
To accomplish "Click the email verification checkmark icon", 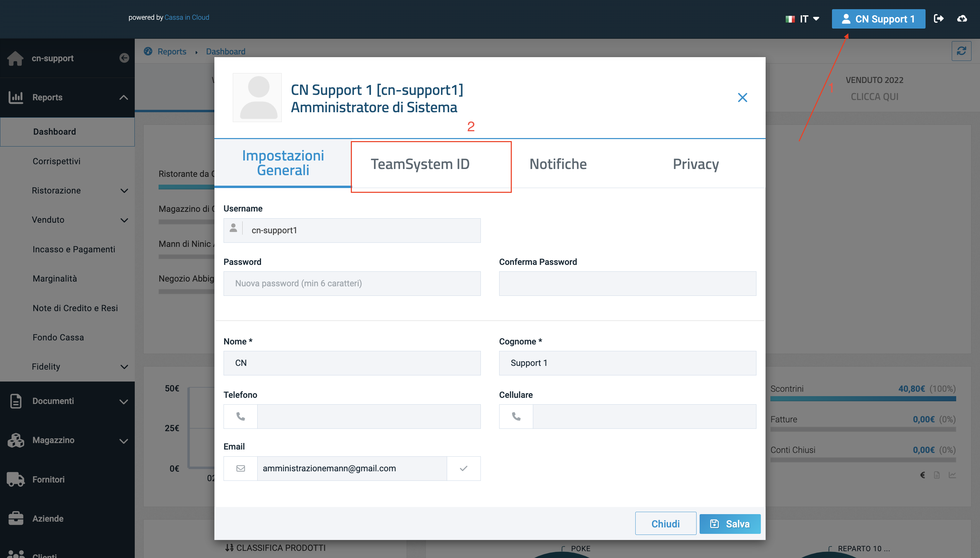I will click(463, 468).
